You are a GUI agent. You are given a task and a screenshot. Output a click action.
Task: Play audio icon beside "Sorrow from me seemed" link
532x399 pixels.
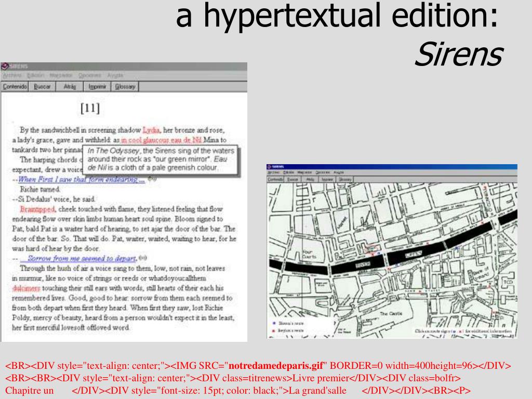click(143, 258)
